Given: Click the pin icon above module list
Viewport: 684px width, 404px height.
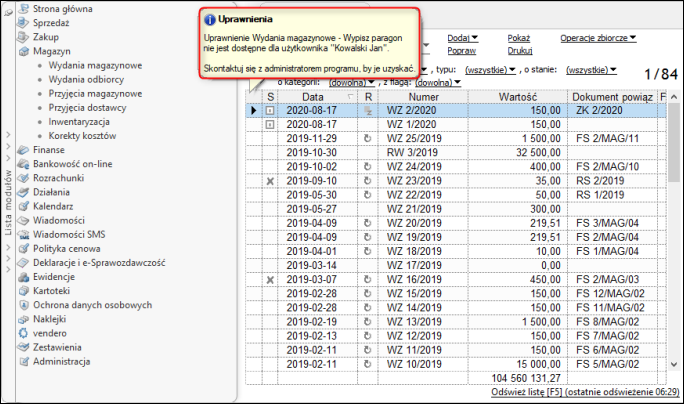Looking at the screenshot, I should (8, 13).
